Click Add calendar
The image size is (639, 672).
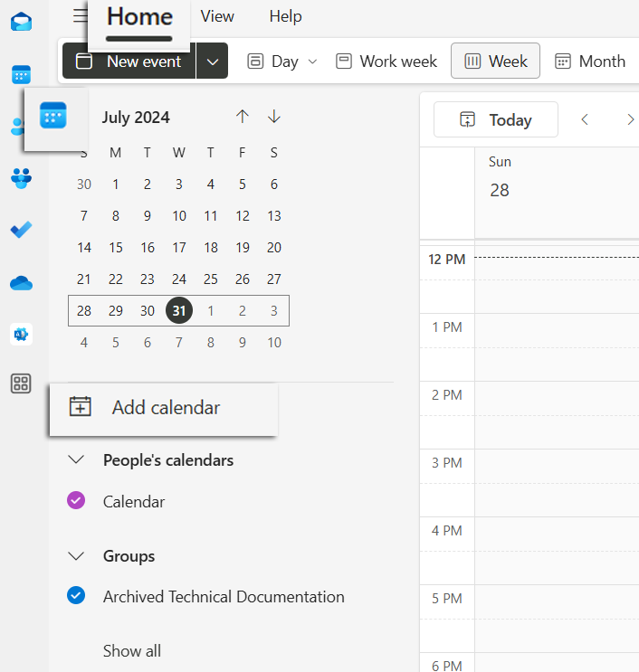pos(163,408)
